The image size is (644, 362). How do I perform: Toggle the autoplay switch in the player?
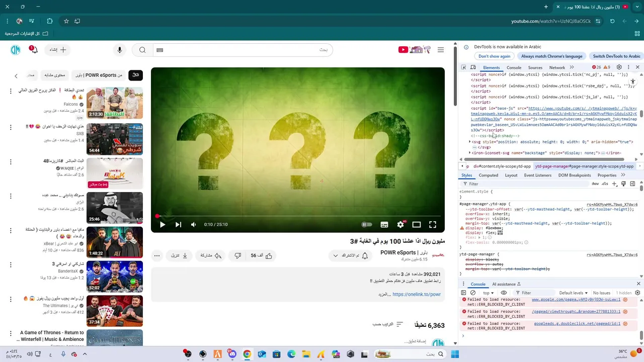click(367, 225)
